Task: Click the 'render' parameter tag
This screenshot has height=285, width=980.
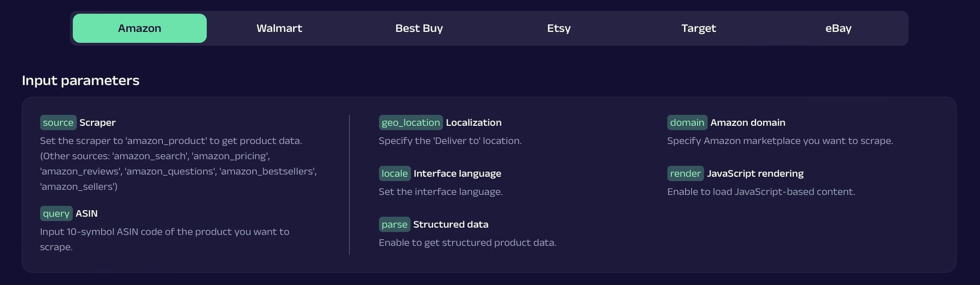Action: pos(685,173)
